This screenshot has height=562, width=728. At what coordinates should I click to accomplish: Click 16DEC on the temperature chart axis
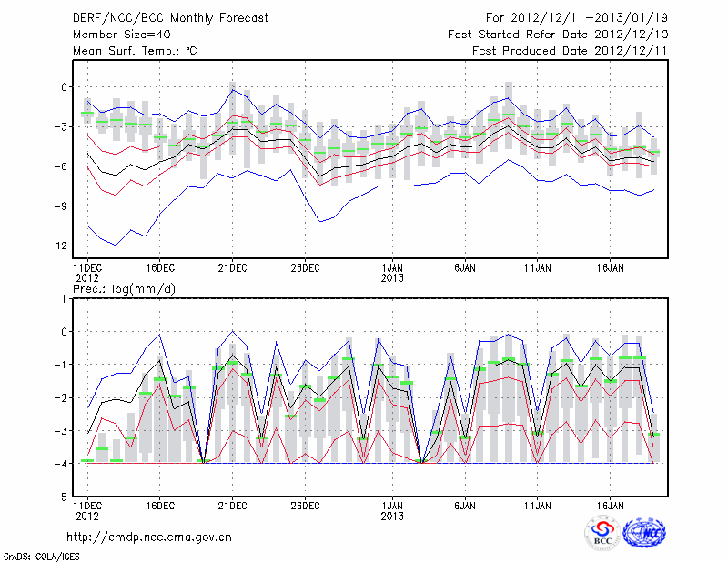(x=159, y=267)
